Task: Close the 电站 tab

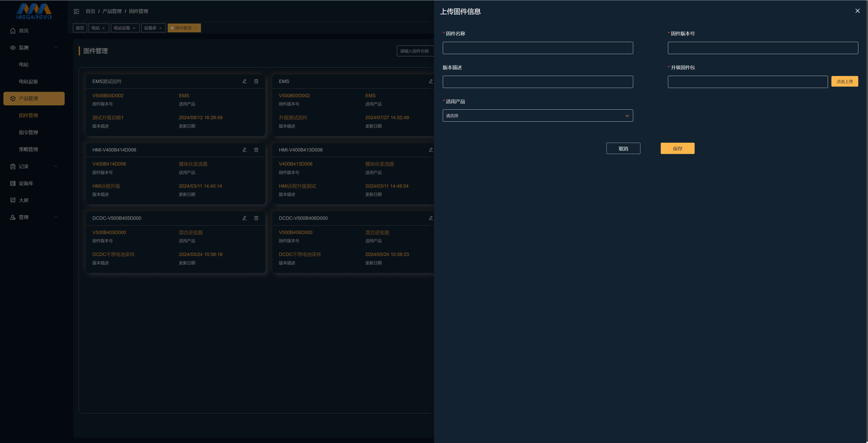Action: coord(104,28)
